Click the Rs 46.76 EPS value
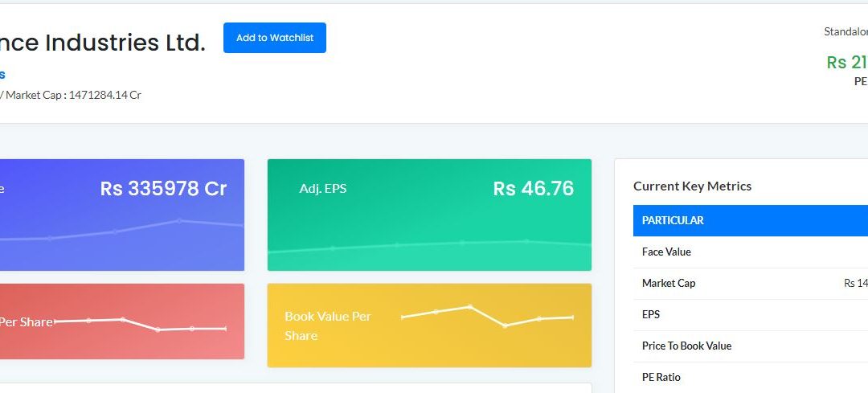 533,189
